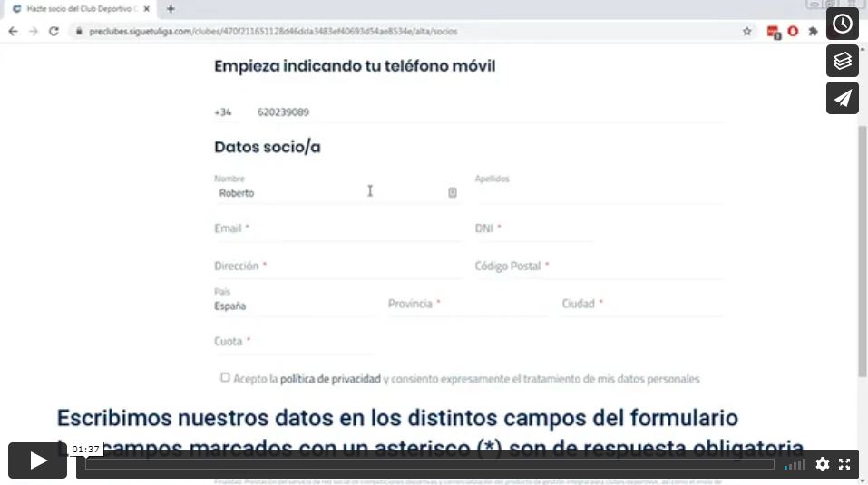The width and height of the screenshot is (868, 485).
Task: View site information via the lock icon
Action: 79,32
